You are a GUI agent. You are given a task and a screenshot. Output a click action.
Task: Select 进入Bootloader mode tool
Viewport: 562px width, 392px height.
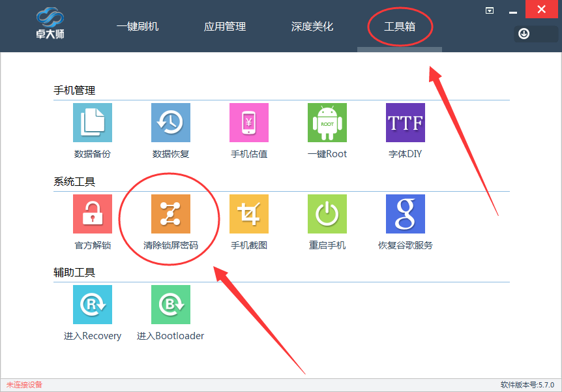point(170,305)
